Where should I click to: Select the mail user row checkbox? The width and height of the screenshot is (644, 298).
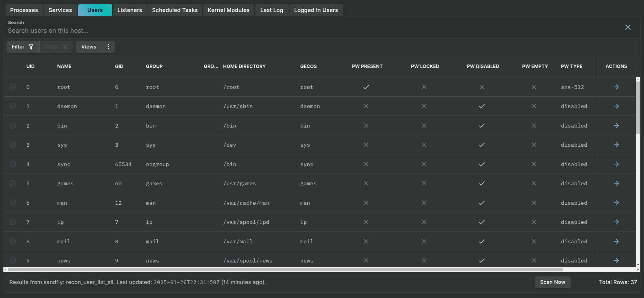pyautogui.click(x=13, y=241)
